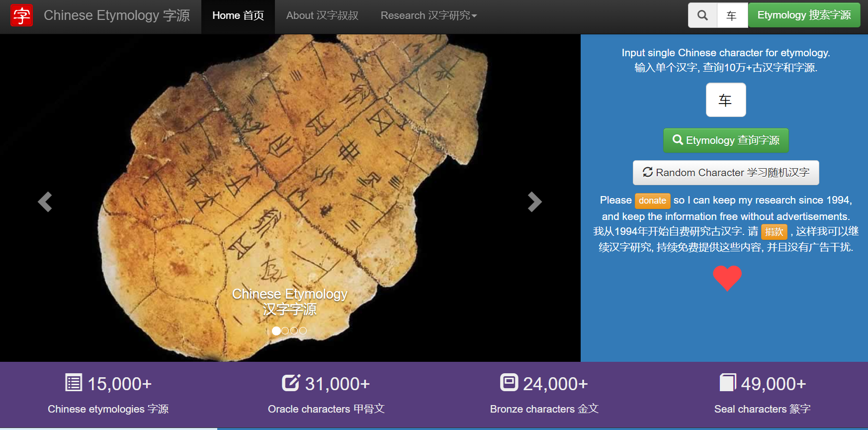Click the magnifier icon in the navbar search
This screenshot has height=430, width=868.
tap(702, 15)
